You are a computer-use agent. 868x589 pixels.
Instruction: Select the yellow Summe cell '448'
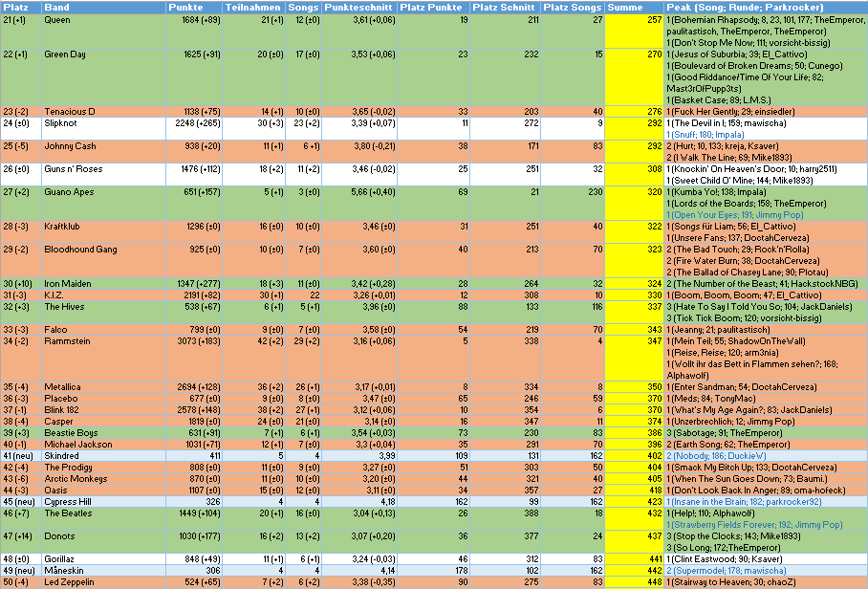(634, 581)
